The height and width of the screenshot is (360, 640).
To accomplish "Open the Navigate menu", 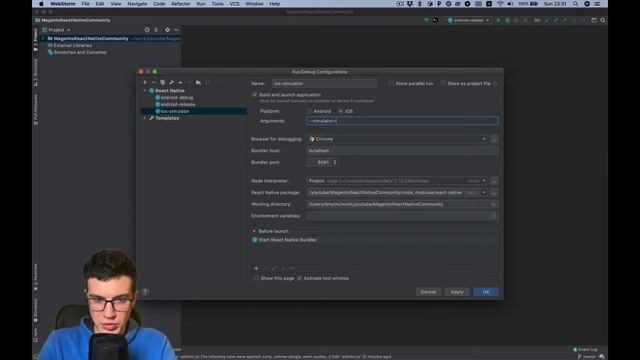I will click(x=137, y=4).
